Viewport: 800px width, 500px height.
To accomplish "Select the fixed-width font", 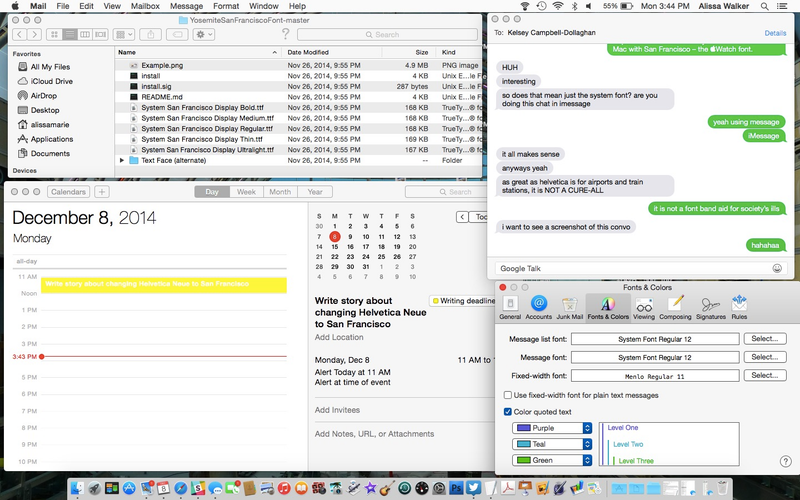I will click(765, 376).
